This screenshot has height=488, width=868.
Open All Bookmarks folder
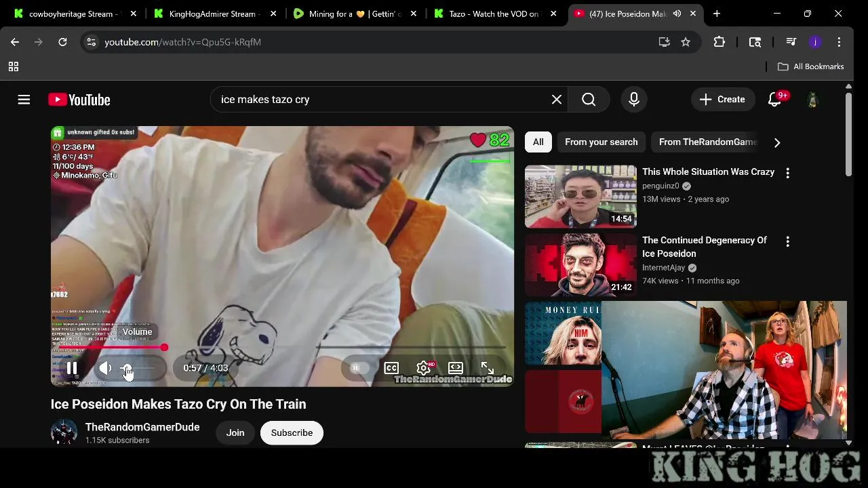[x=810, y=66]
